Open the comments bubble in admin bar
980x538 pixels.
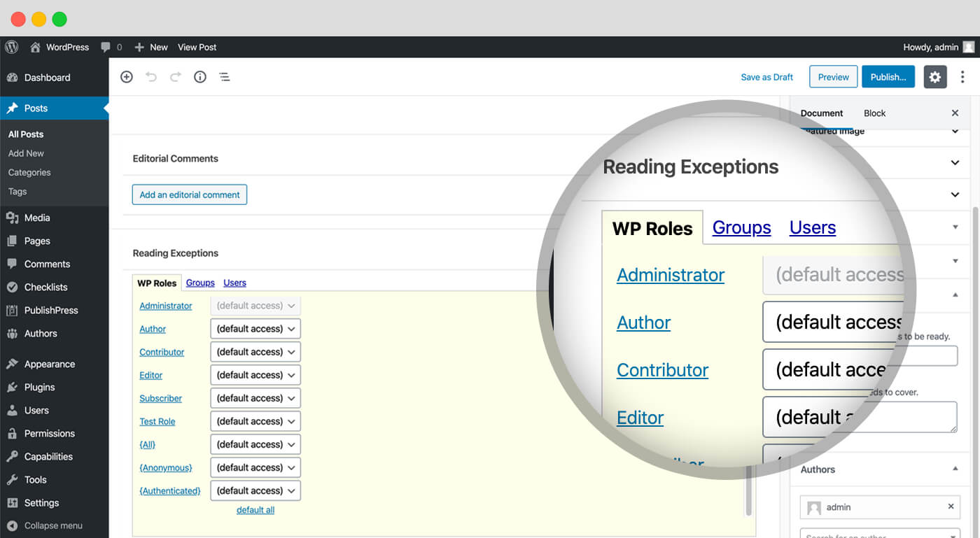(106, 47)
